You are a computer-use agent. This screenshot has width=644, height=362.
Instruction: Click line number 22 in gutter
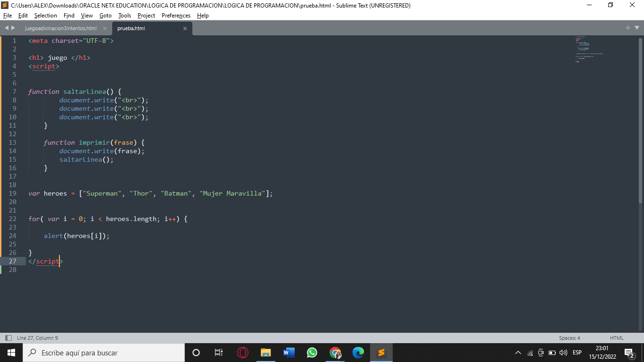(12, 219)
